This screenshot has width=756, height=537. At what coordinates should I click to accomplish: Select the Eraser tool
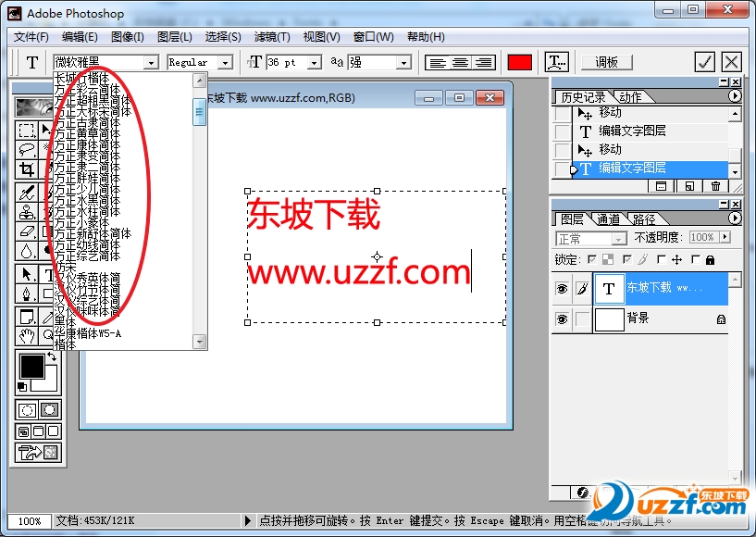[27, 231]
